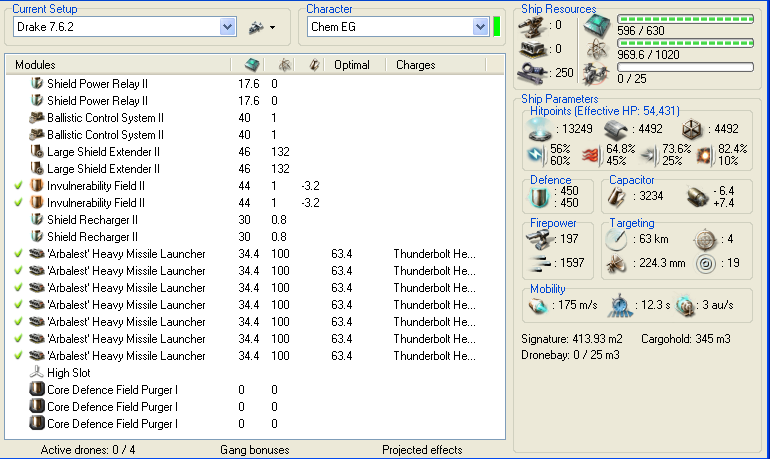Select the empty High Slot row

pos(68,373)
